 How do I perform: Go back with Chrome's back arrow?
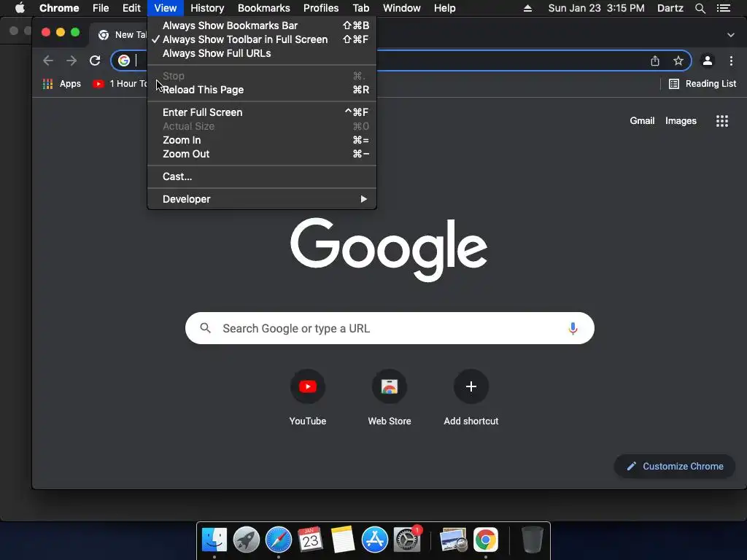coord(48,61)
